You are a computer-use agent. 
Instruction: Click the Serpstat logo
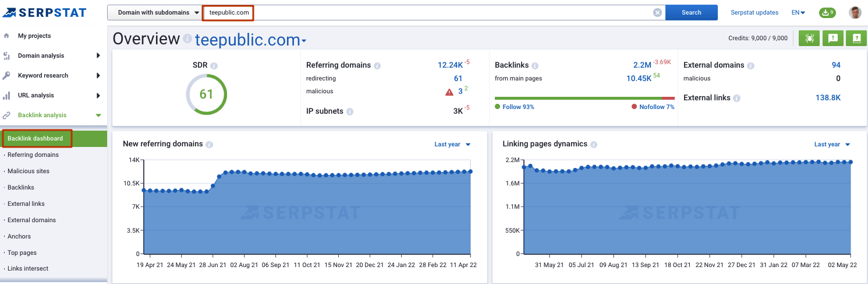[45, 12]
